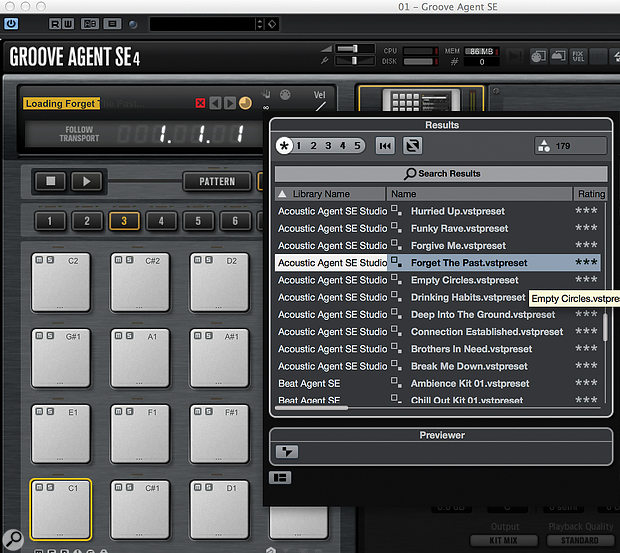Select Hurried Up.vstpreset

coord(457,211)
